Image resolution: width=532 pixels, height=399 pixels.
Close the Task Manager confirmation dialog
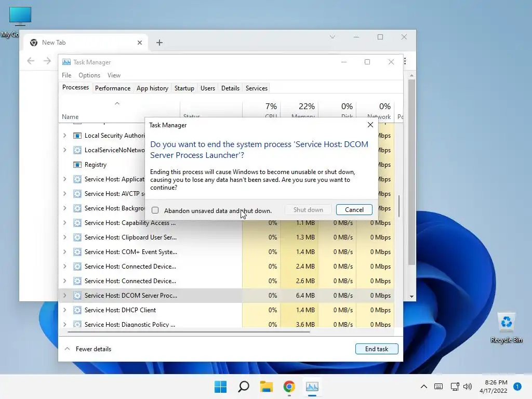pos(370,125)
